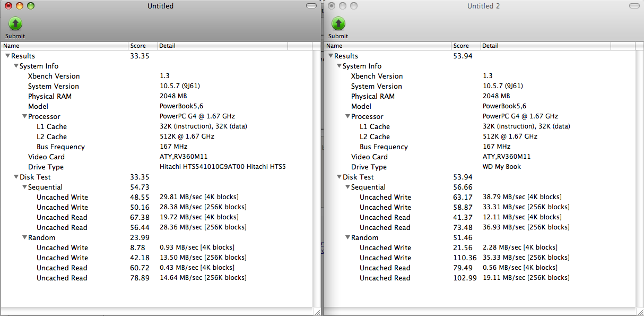
Task: Click the Score column header in Untitled
Action: tap(143, 46)
